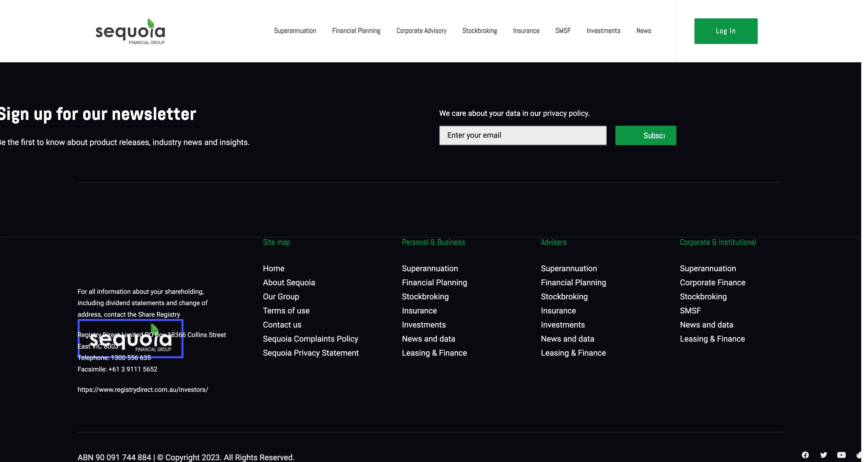Viewport: 868px width, 462px height.
Task: Open Contact us in the Site map
Action: (282, 325)
